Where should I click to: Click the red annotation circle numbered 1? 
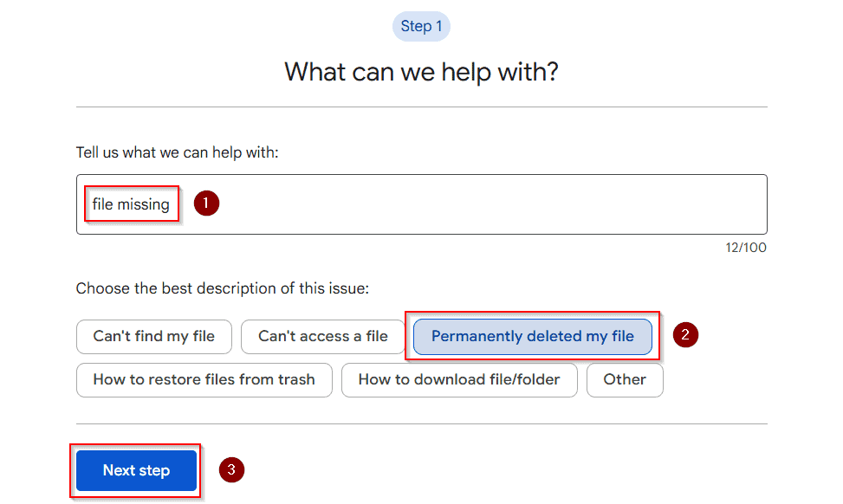206,204
